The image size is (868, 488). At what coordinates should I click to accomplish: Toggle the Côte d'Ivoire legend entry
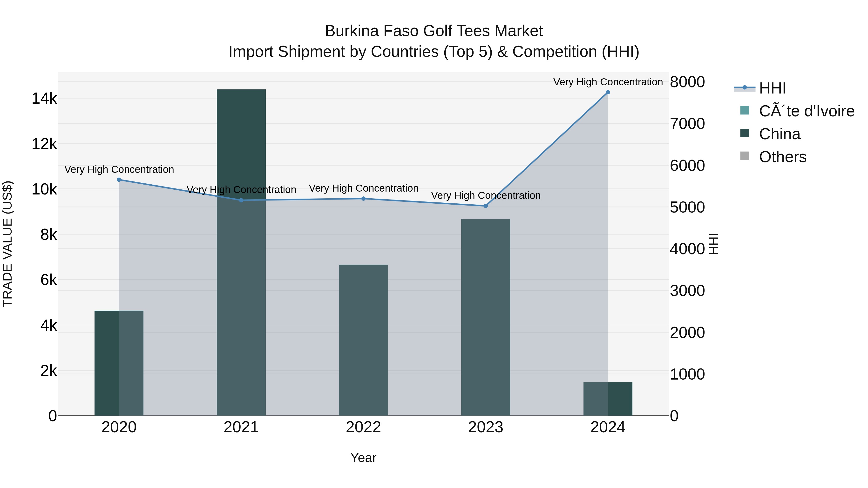coord(797,111)
